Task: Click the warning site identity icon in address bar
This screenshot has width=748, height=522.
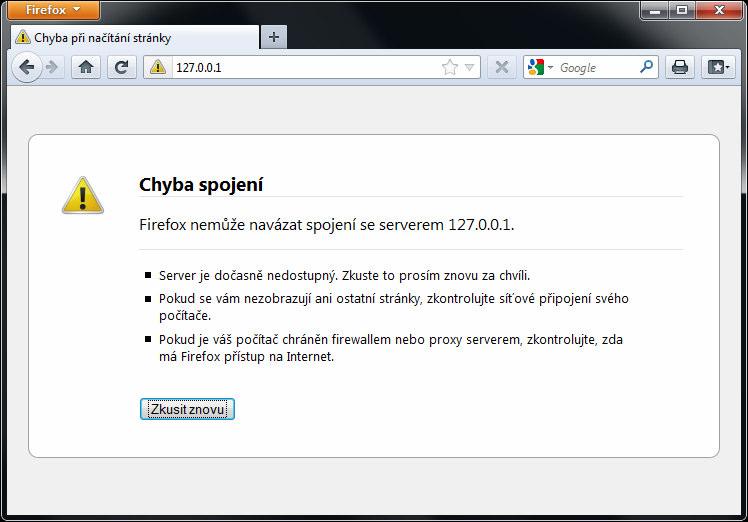Action: click(157, 67)
